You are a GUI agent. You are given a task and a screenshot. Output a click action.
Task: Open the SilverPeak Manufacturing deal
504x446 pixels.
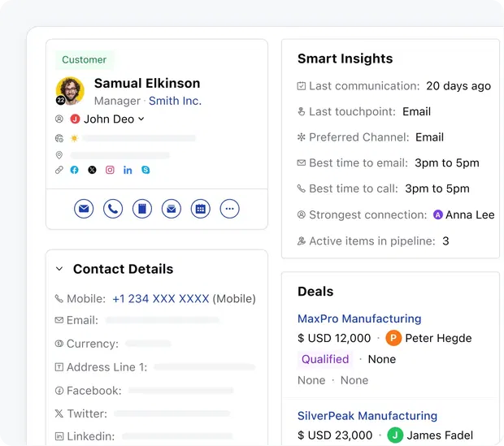coord(367,416)
